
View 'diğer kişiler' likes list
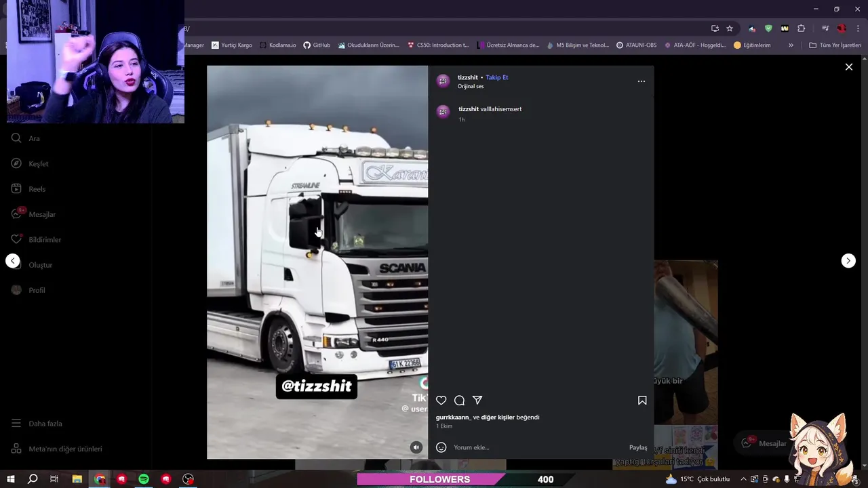coord(498,418)
